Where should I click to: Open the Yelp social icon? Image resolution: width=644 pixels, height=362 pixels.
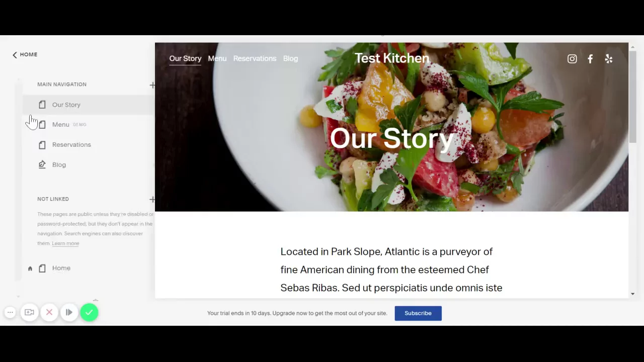pos(609,59)
